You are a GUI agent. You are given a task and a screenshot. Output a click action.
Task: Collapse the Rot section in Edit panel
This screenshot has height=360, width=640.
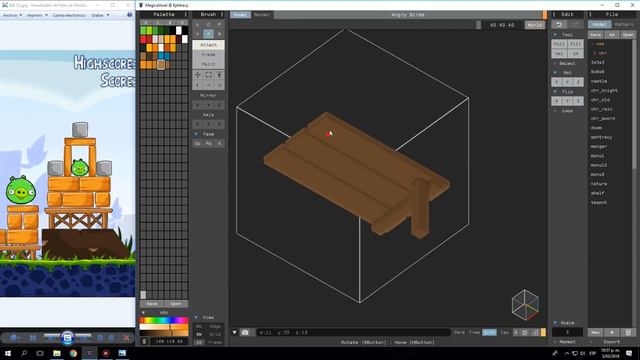(x=555, y=73)
